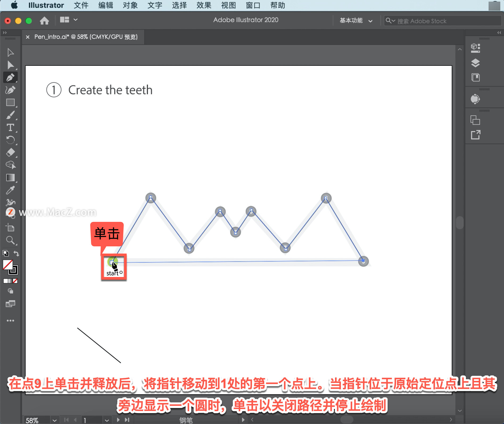This screenshot has width=504, height=424.
Task: Open the Appearance panel icon
Action: pyautogui.click(x=475, y=99)
